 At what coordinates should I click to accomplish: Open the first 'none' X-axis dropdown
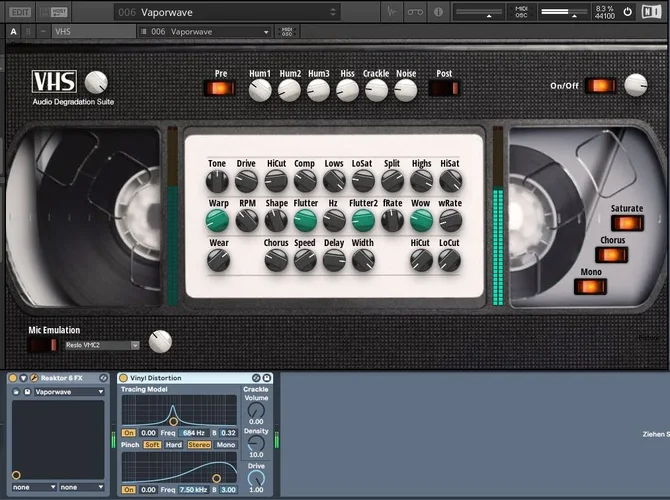pos(34,487)
